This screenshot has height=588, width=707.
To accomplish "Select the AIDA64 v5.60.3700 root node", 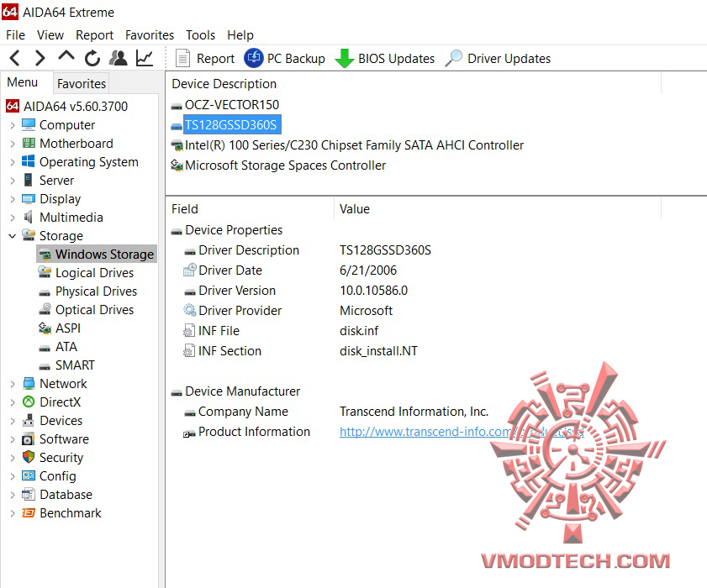I will [x=76, y=107].
